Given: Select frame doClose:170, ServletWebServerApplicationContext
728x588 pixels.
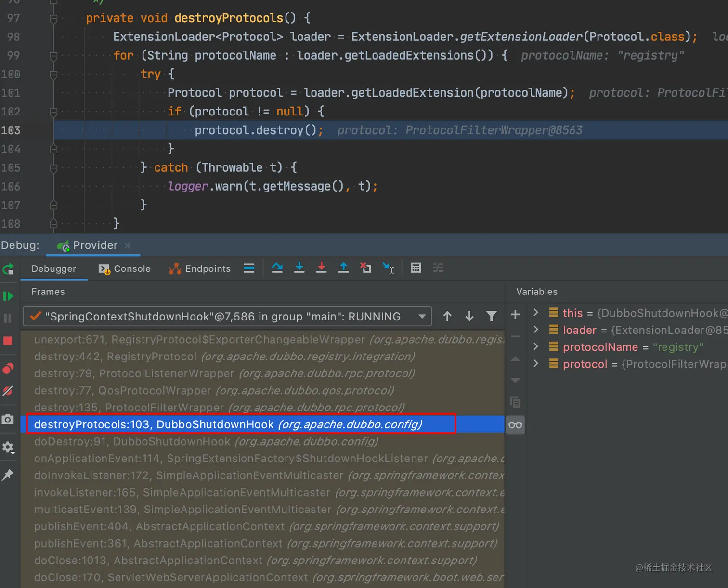Looking at the screenshot, I should pyautogui.click(x=262, y=577).
